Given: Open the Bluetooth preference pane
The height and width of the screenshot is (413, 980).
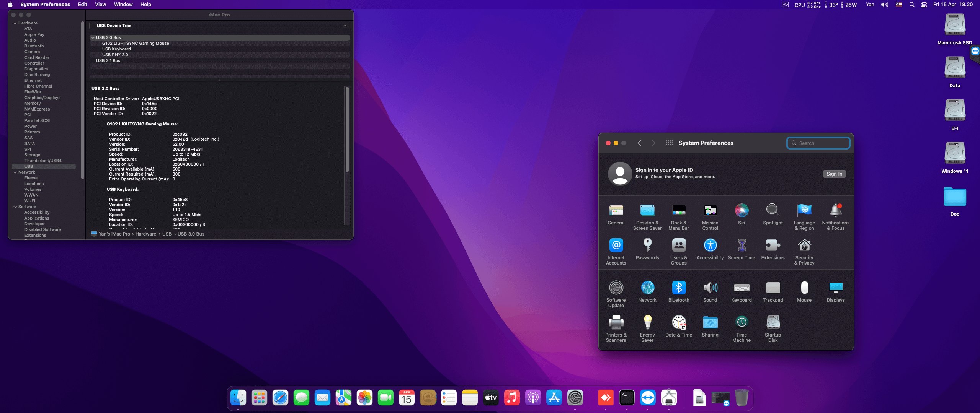Looking at the screenshot, I should [679, 292].
